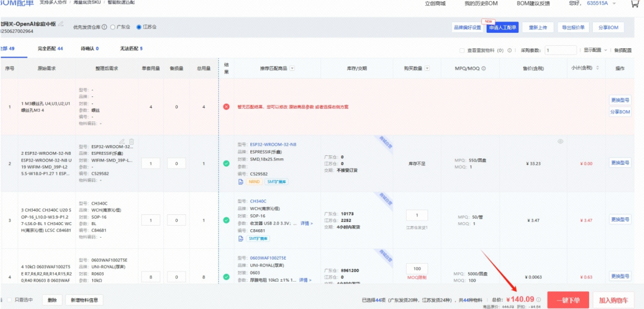Click the total price ¥140.09
644x309 pixels.
(520, 299)
